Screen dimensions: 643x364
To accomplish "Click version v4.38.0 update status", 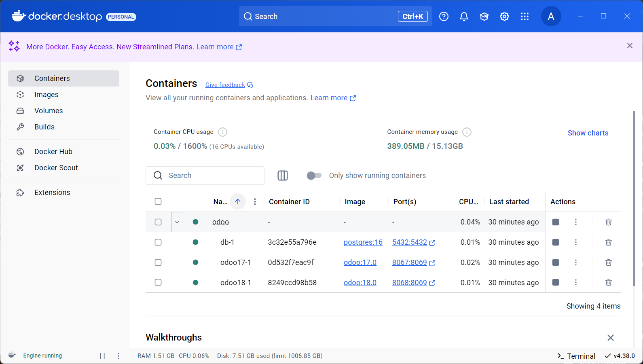I will [620, 356].
